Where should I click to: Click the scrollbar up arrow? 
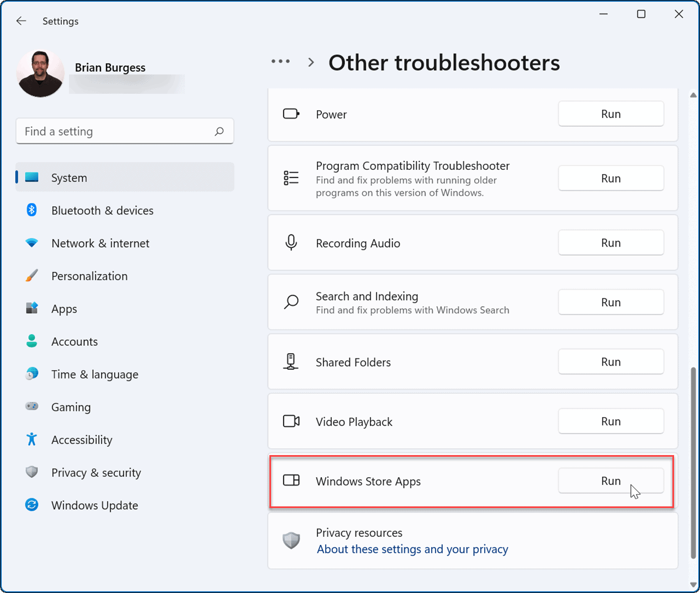(x=693, y=95)
